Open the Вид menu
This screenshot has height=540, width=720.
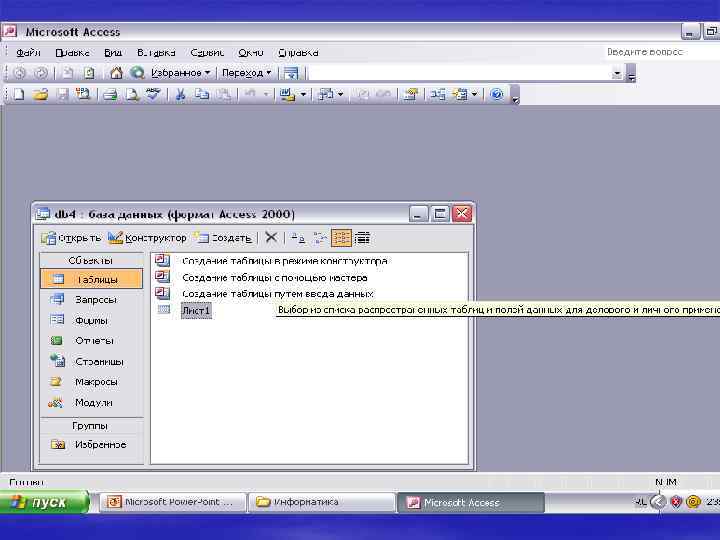tap(113, 53)
